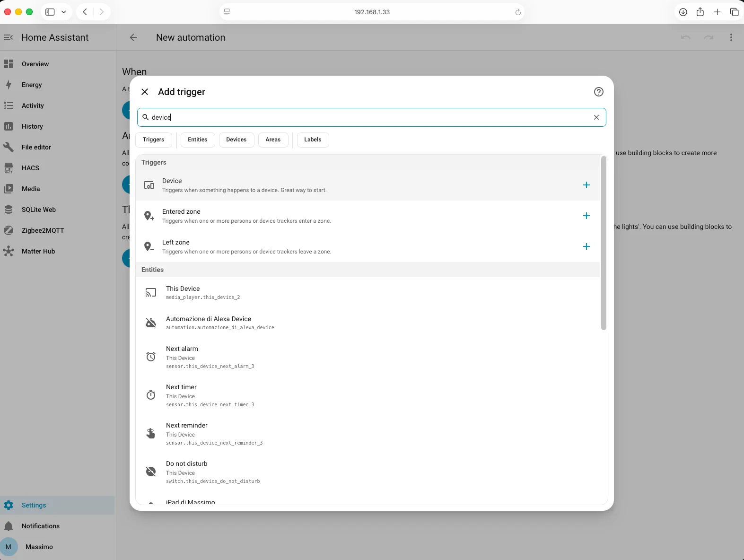Screen dimensions: 744x560
Task: Select the Do not disturb switch entity
Action: tap(368, 472)
